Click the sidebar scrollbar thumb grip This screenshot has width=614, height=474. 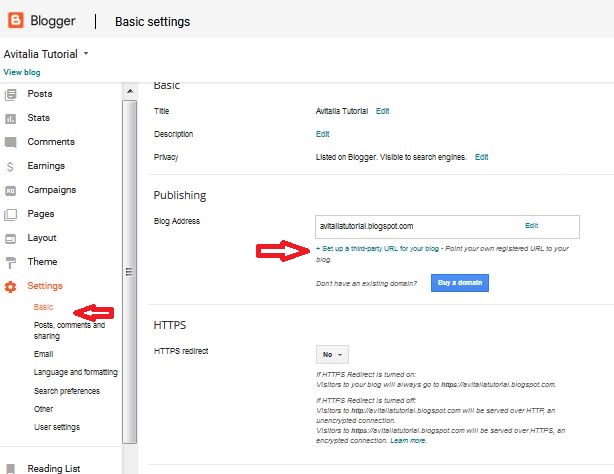coord(129,271)
